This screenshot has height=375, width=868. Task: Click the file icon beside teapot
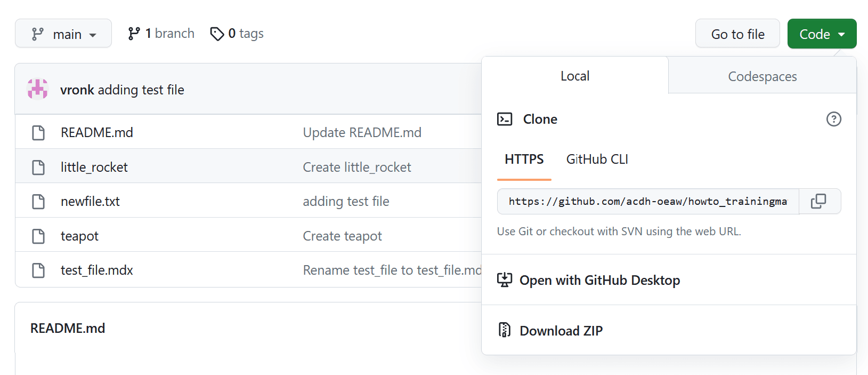(38, 236)
